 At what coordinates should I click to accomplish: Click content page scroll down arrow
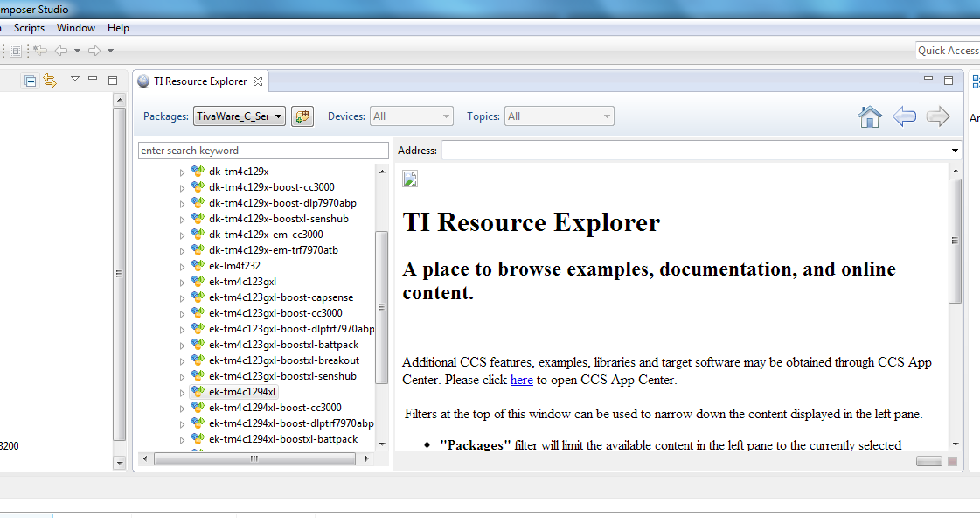(955, 444)
